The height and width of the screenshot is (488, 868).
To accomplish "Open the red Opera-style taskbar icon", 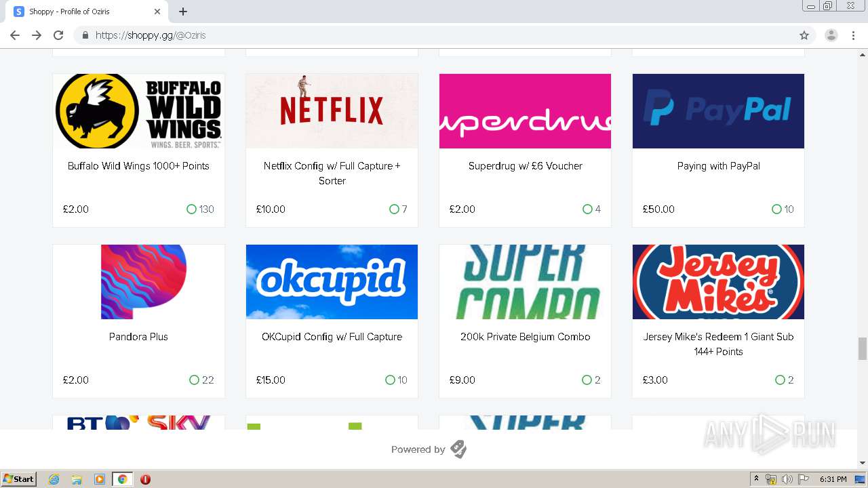I will (145, 479).
